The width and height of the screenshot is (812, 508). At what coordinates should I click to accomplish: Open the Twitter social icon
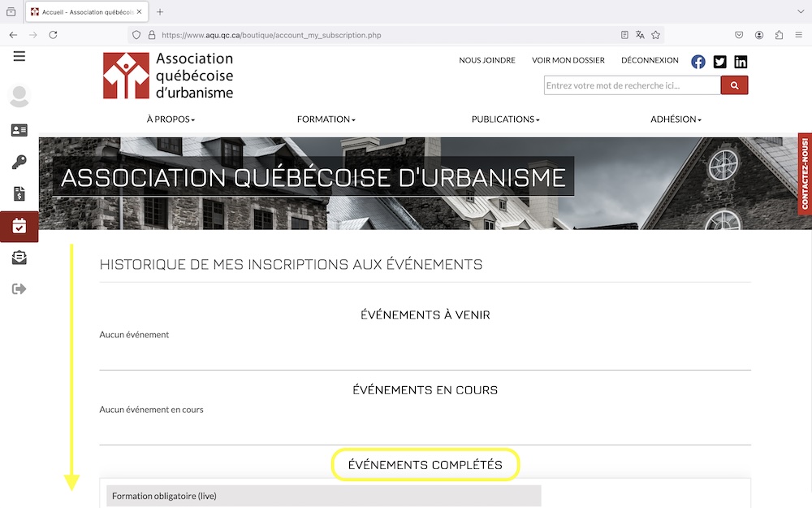[x=719, y=62]
